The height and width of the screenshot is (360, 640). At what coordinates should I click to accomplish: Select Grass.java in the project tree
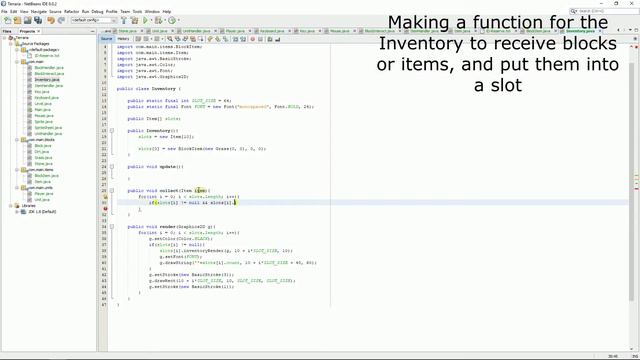[43, 158]
